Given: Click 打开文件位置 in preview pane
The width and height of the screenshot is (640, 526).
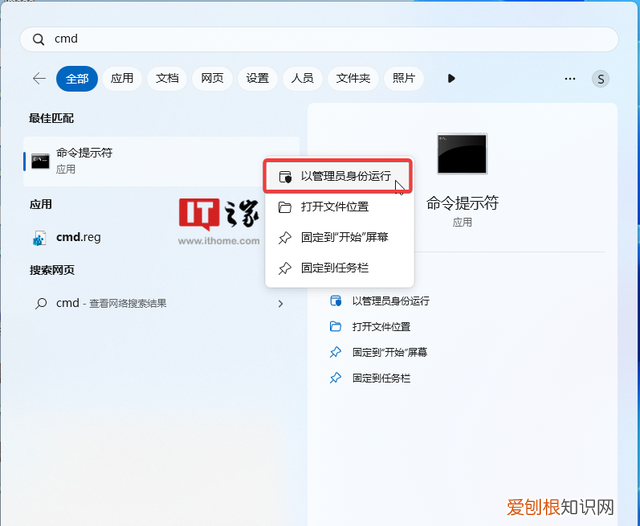Looking at the screenshot, I should coord(381,327).
